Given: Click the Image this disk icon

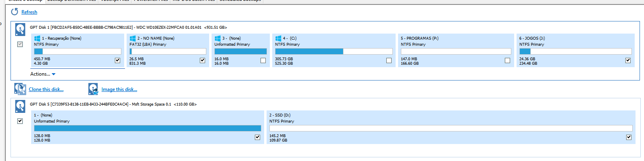Looking at the screenshot, I should pyautogui.click(x=93, y=89).
